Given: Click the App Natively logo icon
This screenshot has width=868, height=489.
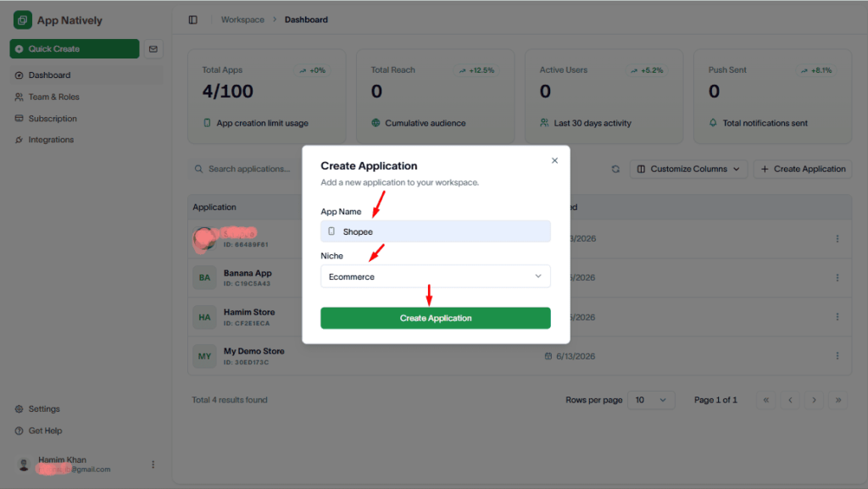Looking at the screenshot, I should [x=23, y=20].
